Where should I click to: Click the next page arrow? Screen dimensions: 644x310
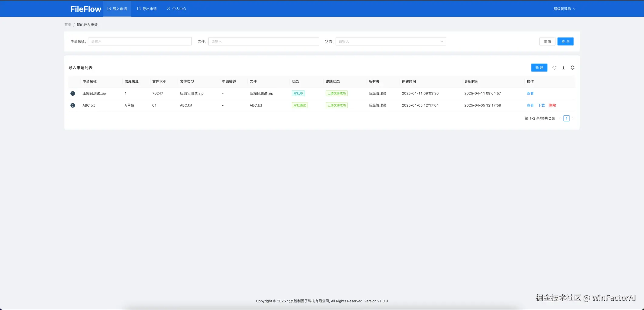point(572,118)
